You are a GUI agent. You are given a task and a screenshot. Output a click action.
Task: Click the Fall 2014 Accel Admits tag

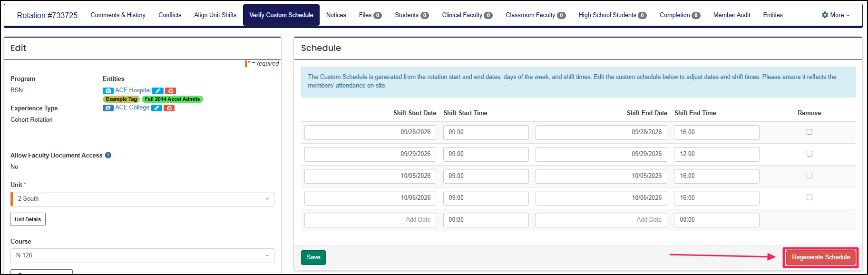(x=172, y=99)
